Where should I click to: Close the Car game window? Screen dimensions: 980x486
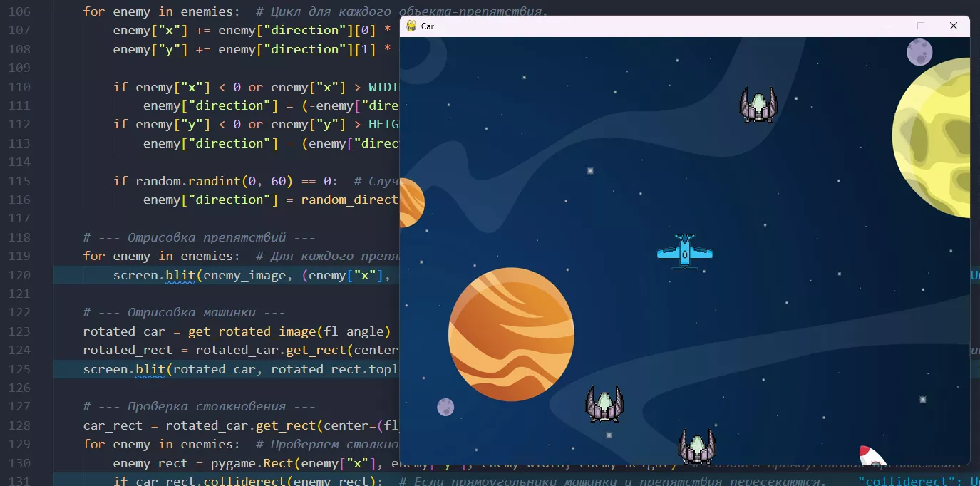click(x=953, y=26)
